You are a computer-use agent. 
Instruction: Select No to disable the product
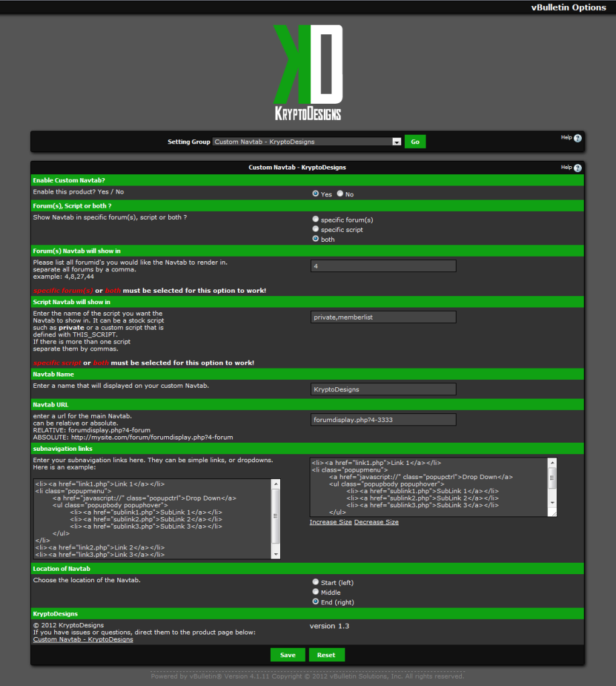(341, 194)
